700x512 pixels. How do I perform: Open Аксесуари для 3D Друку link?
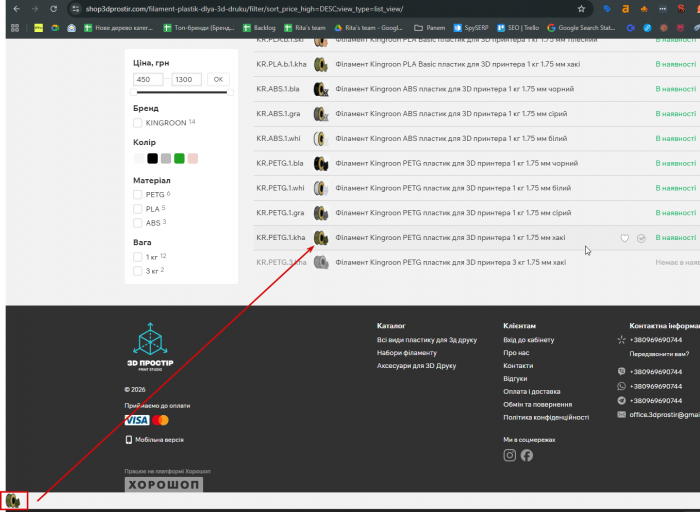coord(417,366)
